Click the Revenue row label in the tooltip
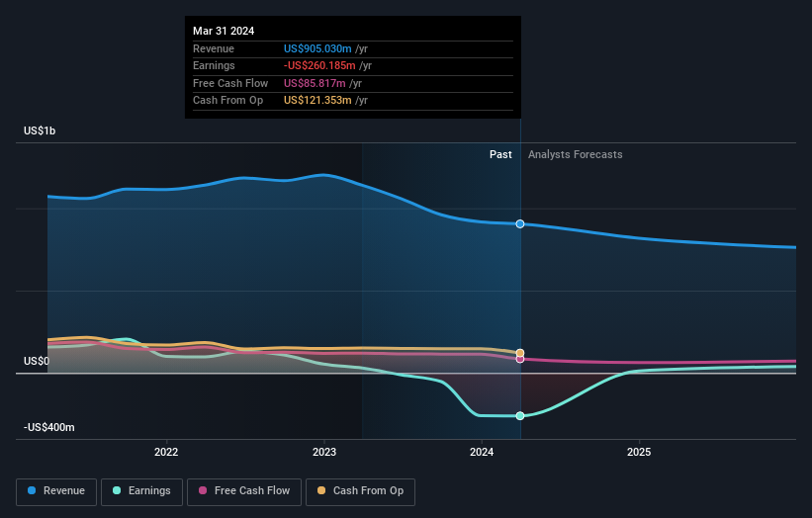Image resolution: width=812 pixels, height=518 pixels. pyautogui.click(x=214, y=48)
